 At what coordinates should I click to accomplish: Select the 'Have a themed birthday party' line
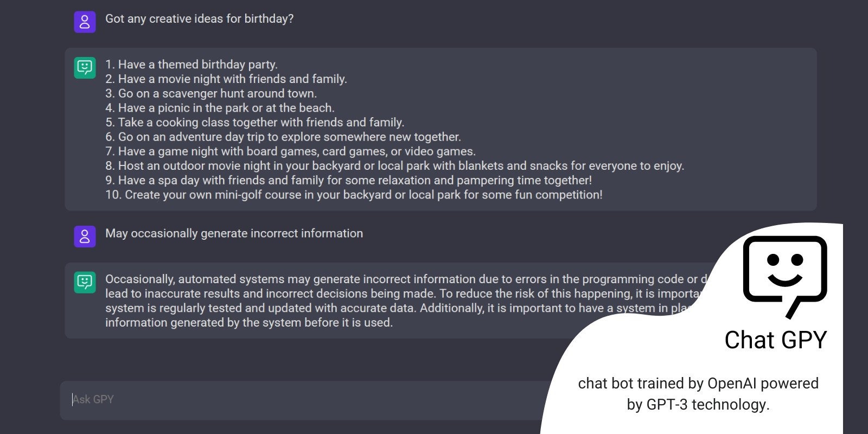point(192,65)
